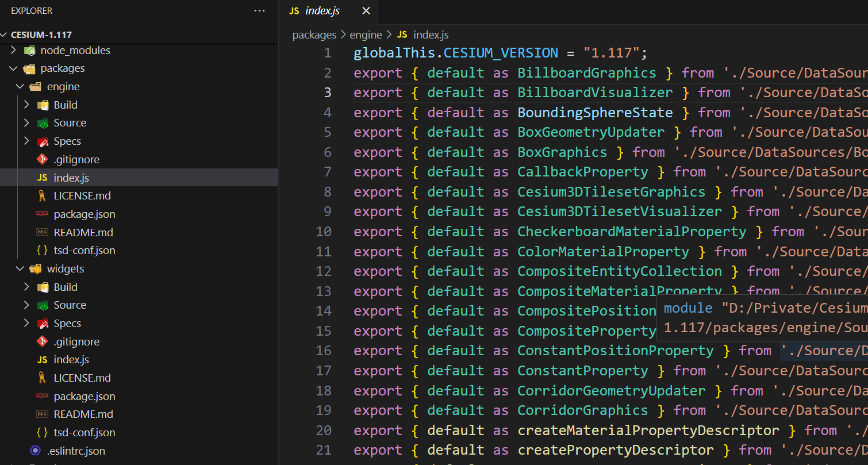
Task: Click CESIUM_VERSION on line 1
Action: (501, 53)
